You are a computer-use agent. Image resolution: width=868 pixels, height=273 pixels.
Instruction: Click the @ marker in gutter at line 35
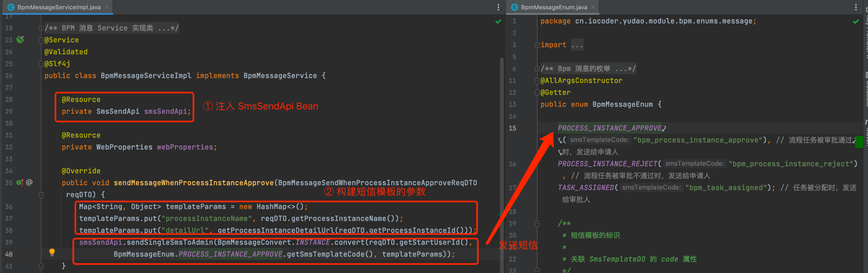29,183
